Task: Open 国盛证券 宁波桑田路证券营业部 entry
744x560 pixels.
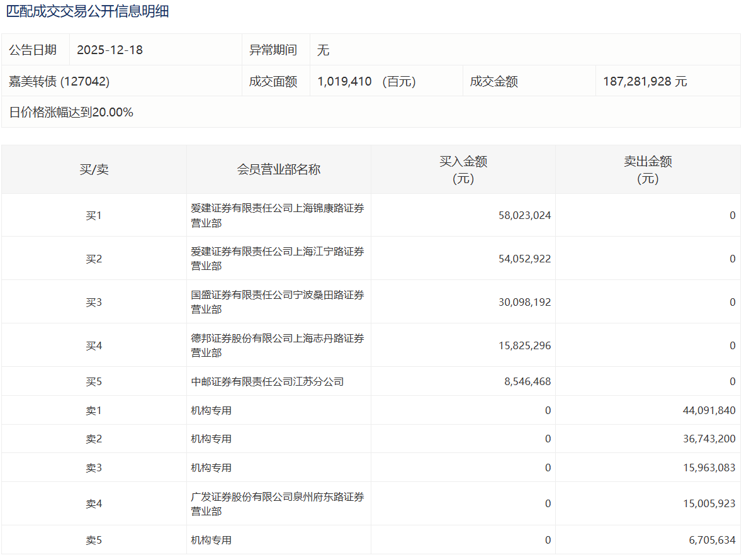Action: 277,302
